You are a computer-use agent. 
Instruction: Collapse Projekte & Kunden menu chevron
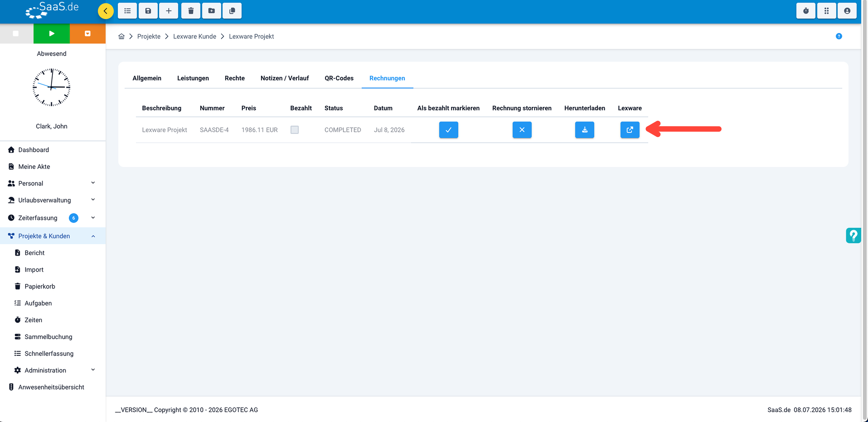(x=93, y=236)
